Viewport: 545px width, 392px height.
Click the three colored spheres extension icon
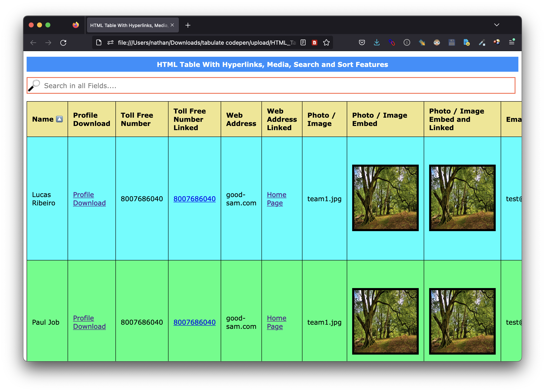coord(497,42)
